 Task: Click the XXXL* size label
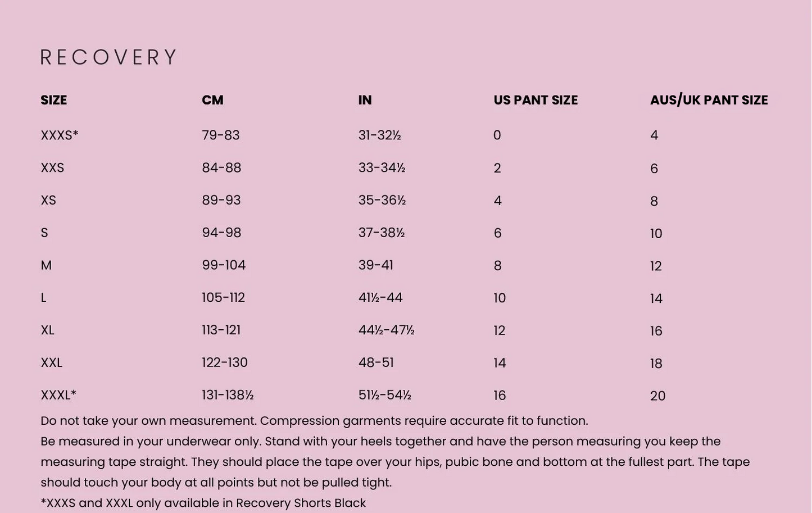coord(58,395)
